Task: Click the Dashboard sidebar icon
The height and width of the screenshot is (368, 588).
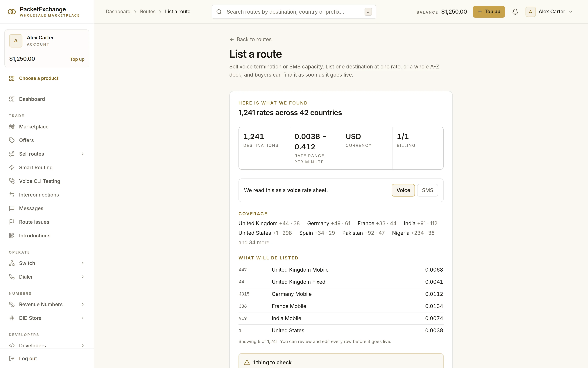Action: (12, 99)
